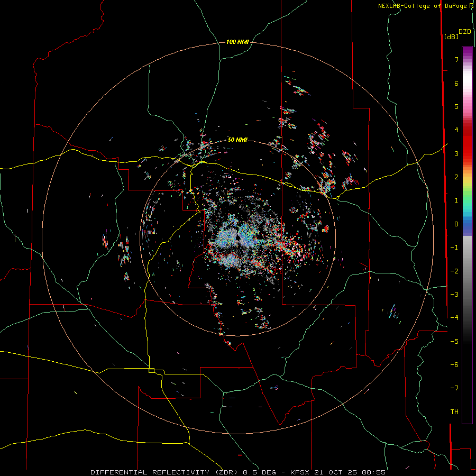Click the '4' value on color scale
The image size is (476, 476).
pyautogui.click(x=456, y=130)
